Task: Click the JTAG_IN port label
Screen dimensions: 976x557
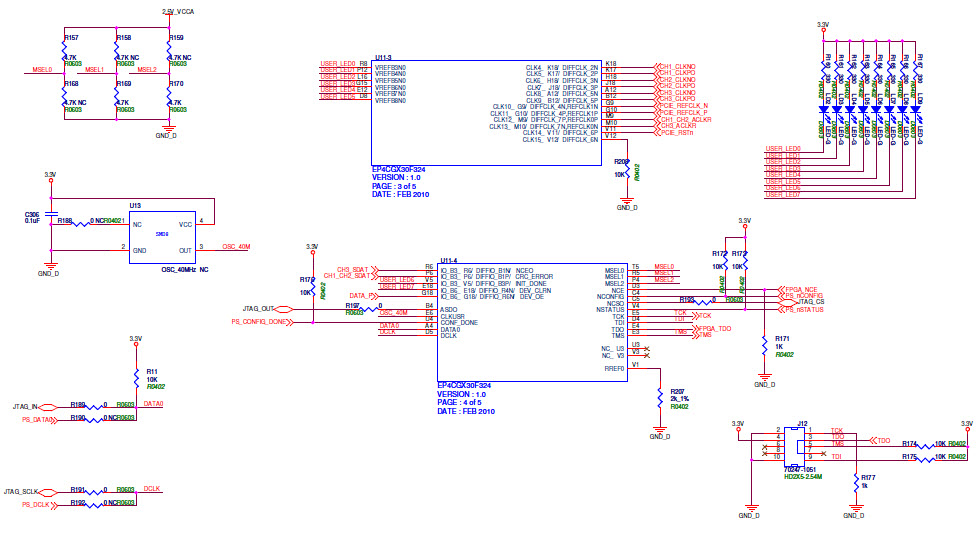Action: (x=25, y=407)
